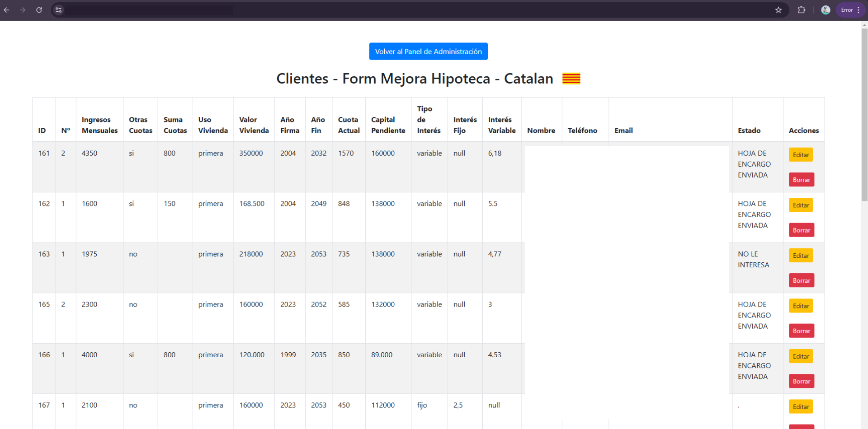This screenshot has width=868, height=429.
Task: Click Volver al Panel de Administración
Action: pos(428,51)
